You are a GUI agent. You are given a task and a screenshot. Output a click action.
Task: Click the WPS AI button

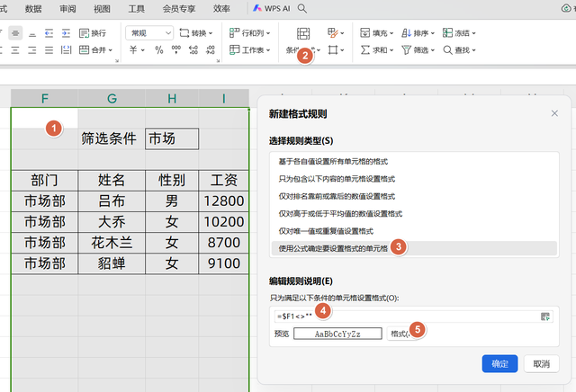click(x=272, y=8)
